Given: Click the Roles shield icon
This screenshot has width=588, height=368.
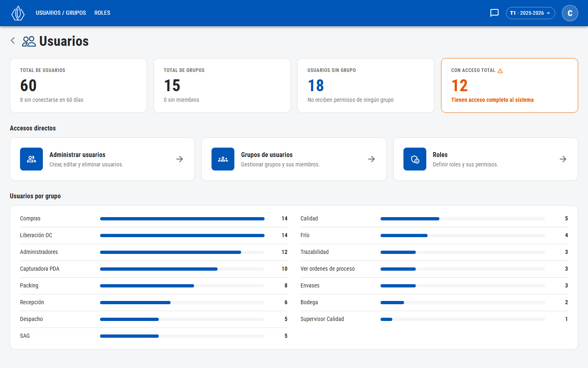Looking at the screenshot, I should [415, 159].
